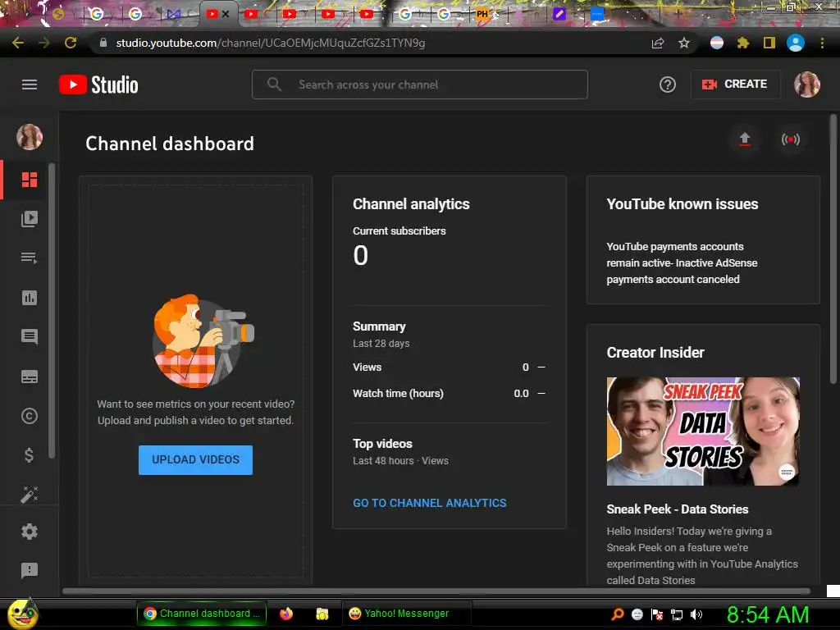This screenshot has height=630, width=840.
Task: Click the UPLOAD VIDEOS button
Action: click(x=195, y=459)
